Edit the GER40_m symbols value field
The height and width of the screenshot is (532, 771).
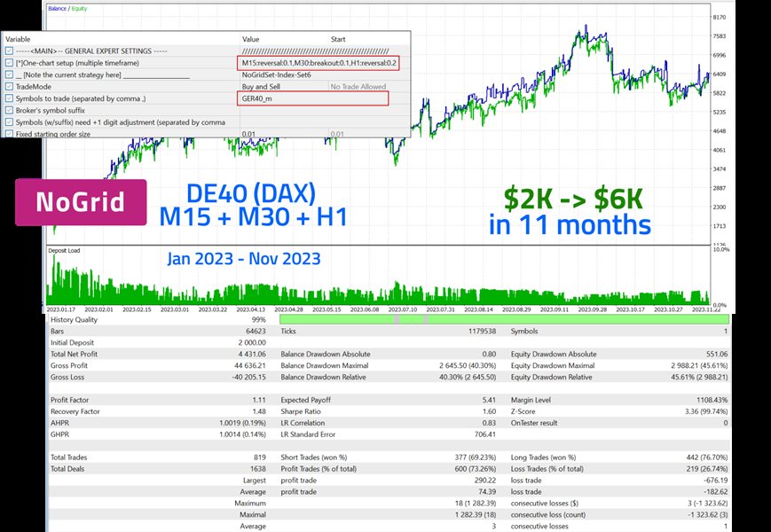(312, 98)
